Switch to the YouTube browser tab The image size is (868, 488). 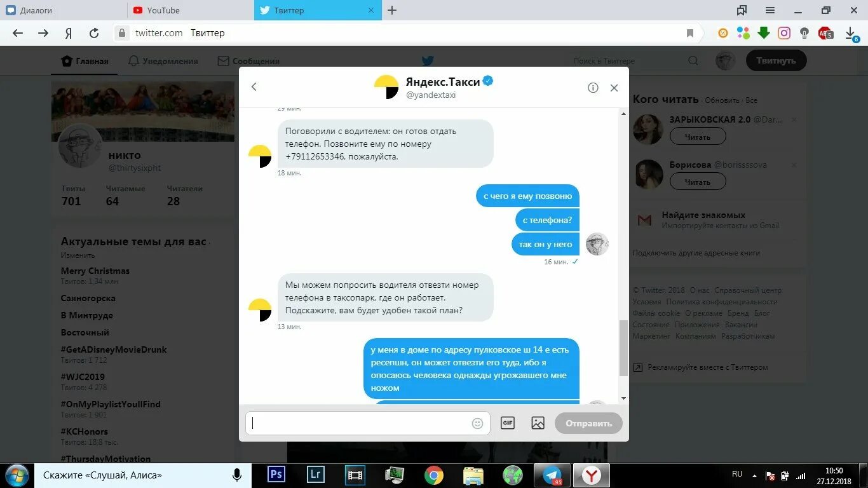click(191, 10)
